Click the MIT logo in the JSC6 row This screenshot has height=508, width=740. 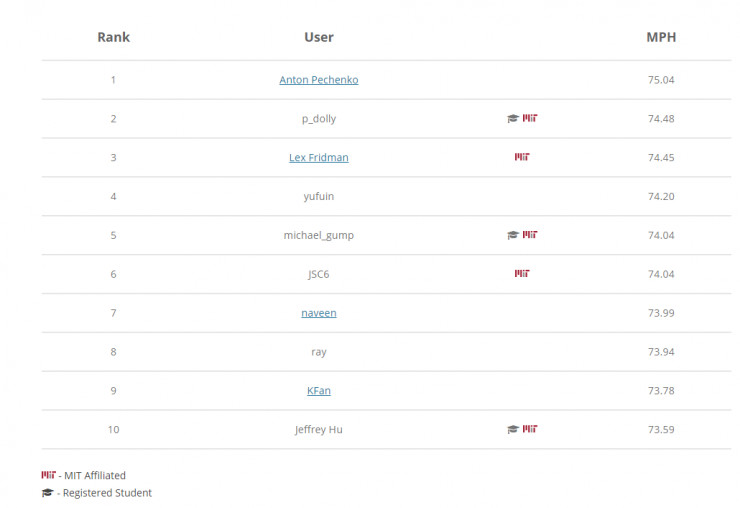pos(521,274)
